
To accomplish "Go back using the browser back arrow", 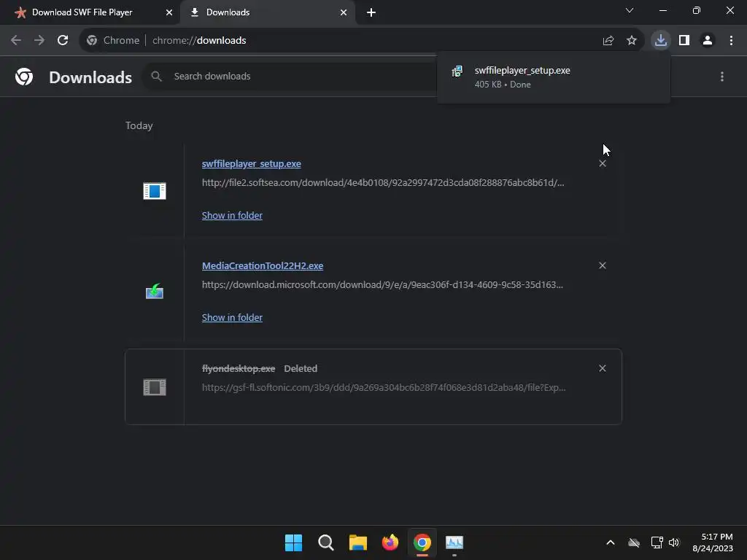I will coord(16,41).
